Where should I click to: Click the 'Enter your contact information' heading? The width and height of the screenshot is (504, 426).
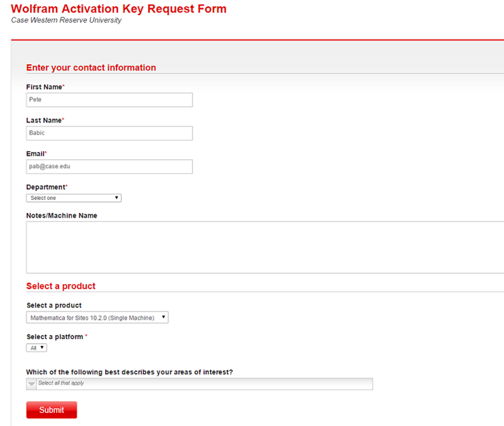(91, 68)
